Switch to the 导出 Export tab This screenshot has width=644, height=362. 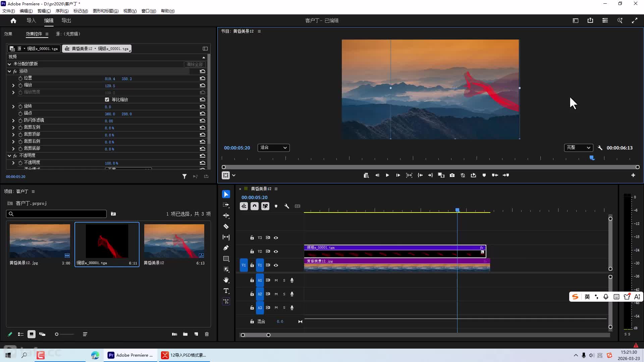(x=66, y=21)
